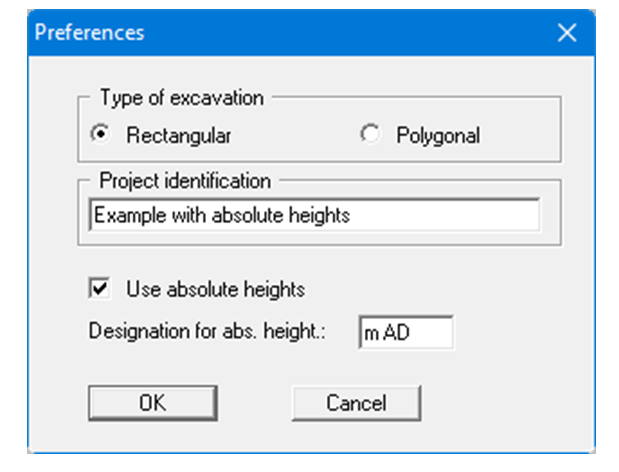The width and height of the screenshot is (619, 472).
Task: Click the Project identification group caption
Action: (185, 182)
